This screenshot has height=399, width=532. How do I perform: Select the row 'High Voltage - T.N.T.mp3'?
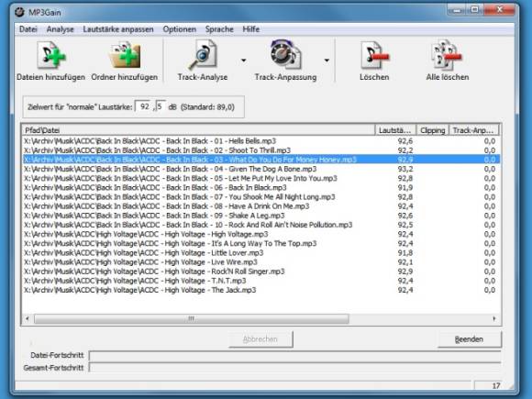pyautogui.click(x=260, y=281)
